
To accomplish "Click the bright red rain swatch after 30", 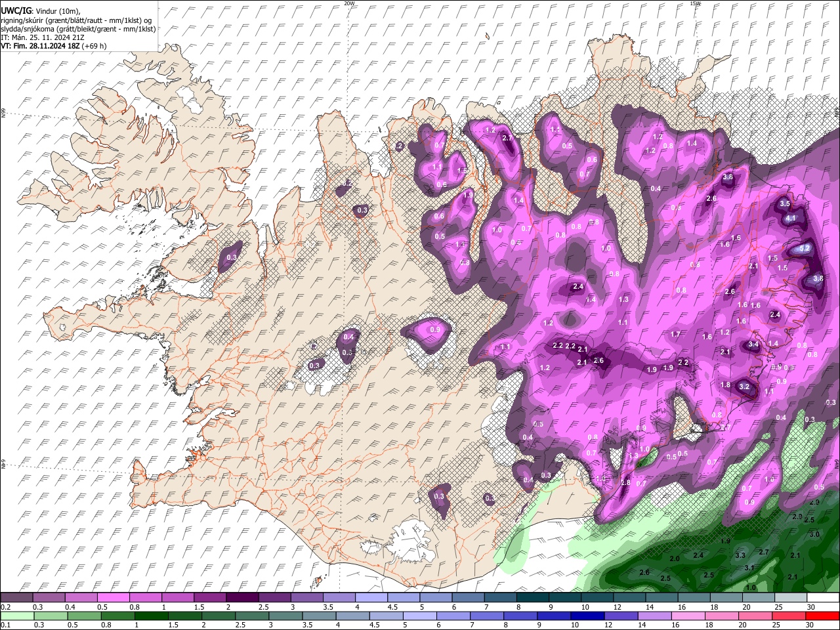I will coord(823,616).
